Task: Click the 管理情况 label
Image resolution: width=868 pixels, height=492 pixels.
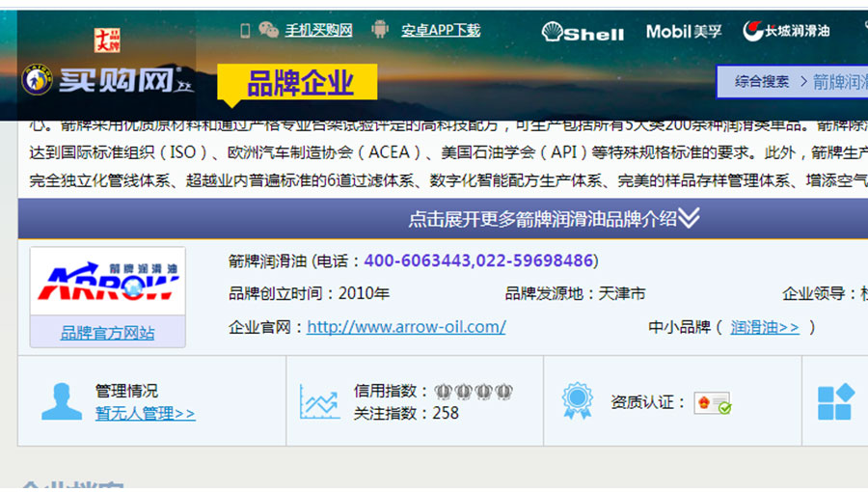Action: [x=126, y=391]
